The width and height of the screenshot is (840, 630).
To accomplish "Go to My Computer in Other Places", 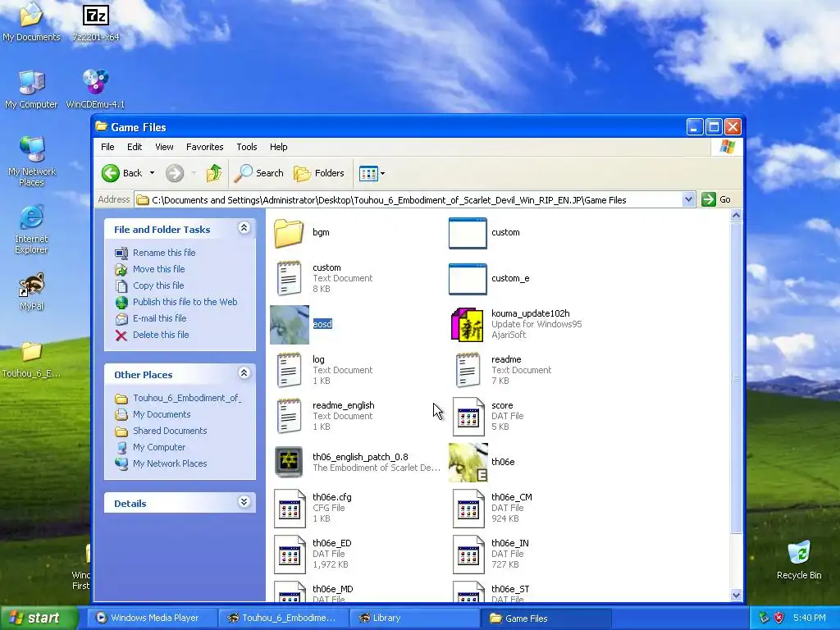I will tap(159, 447).
